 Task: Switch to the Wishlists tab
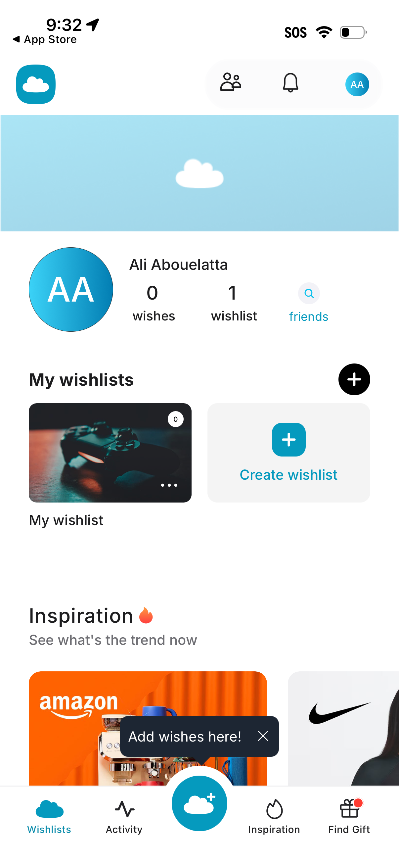49,816
